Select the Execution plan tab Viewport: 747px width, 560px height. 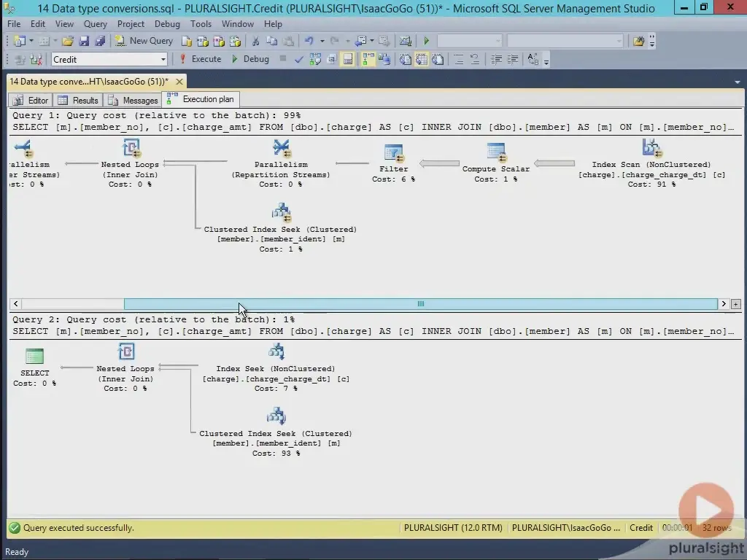coord(201,99)
